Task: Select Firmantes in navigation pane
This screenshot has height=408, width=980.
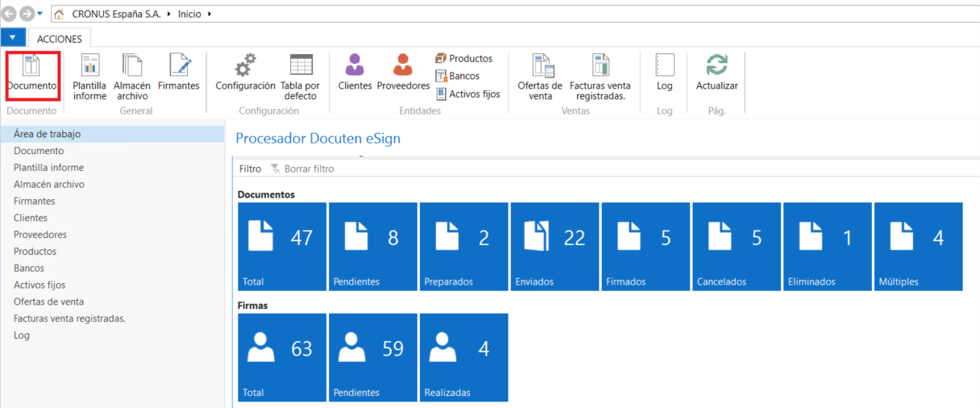Action: [112, 202]
